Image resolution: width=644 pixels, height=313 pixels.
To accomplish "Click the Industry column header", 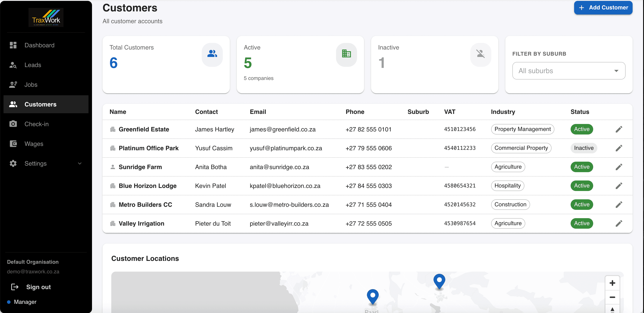I will 503,112.
